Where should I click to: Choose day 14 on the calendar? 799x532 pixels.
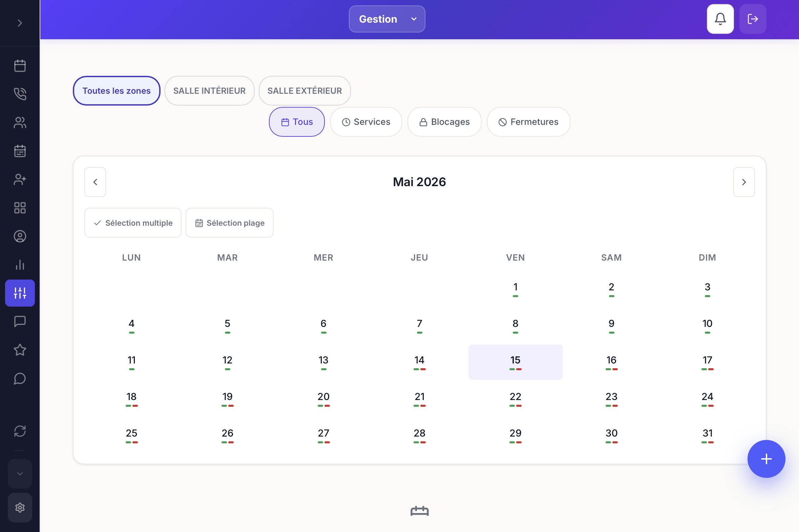point(420,362)
